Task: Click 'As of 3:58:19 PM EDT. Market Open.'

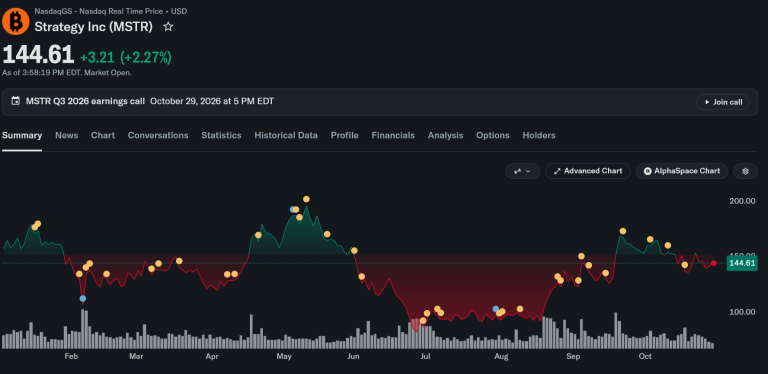Action: click(67, 73)
